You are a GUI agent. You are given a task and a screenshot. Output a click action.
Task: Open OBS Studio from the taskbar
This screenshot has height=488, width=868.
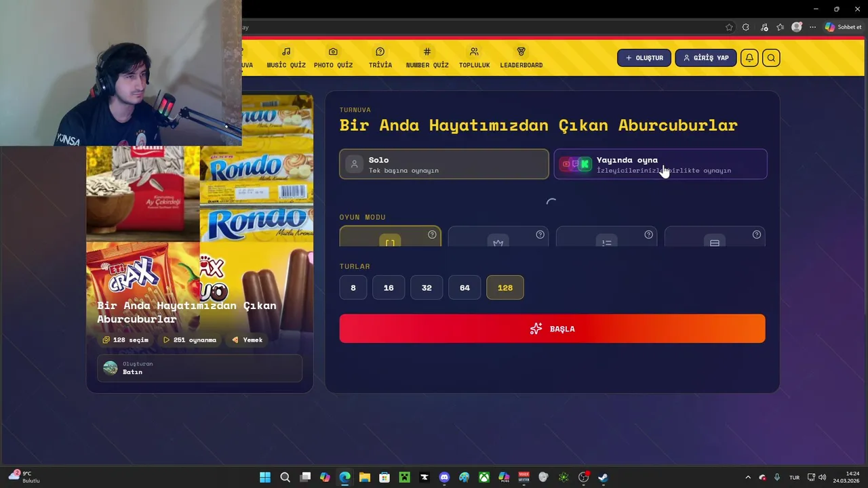(x=583, y=477)
